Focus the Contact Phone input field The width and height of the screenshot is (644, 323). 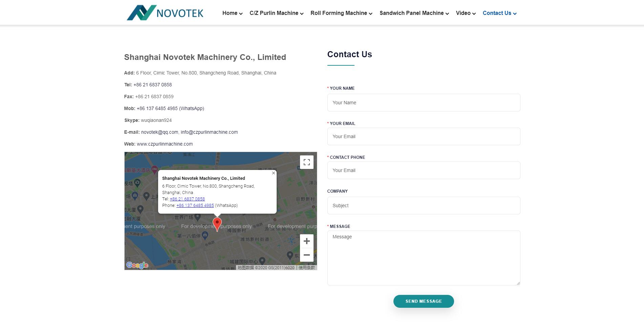click(423, 170)
